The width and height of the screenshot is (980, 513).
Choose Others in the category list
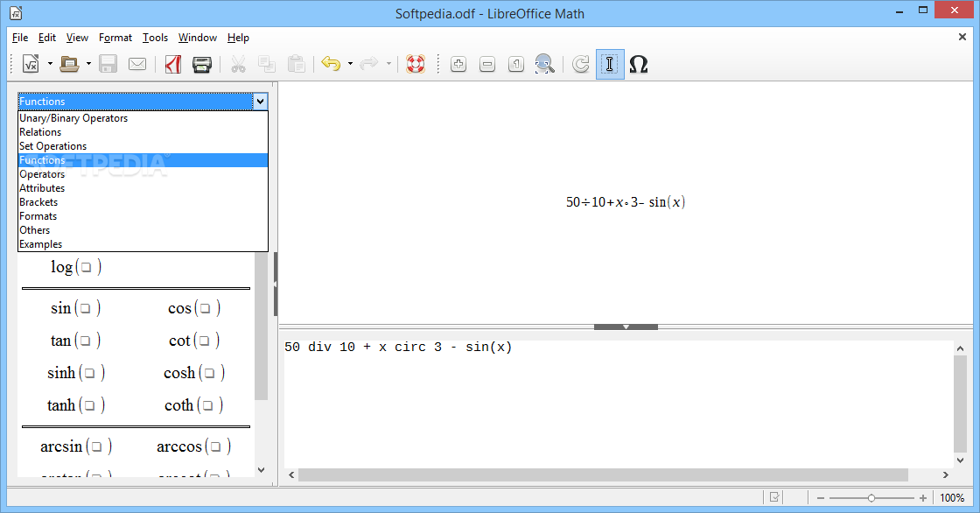point(143,230)
